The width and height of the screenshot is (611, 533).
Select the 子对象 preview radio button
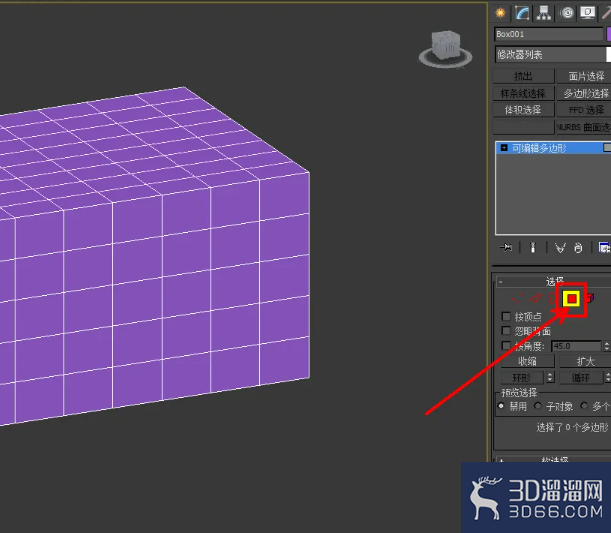[538, 406]
